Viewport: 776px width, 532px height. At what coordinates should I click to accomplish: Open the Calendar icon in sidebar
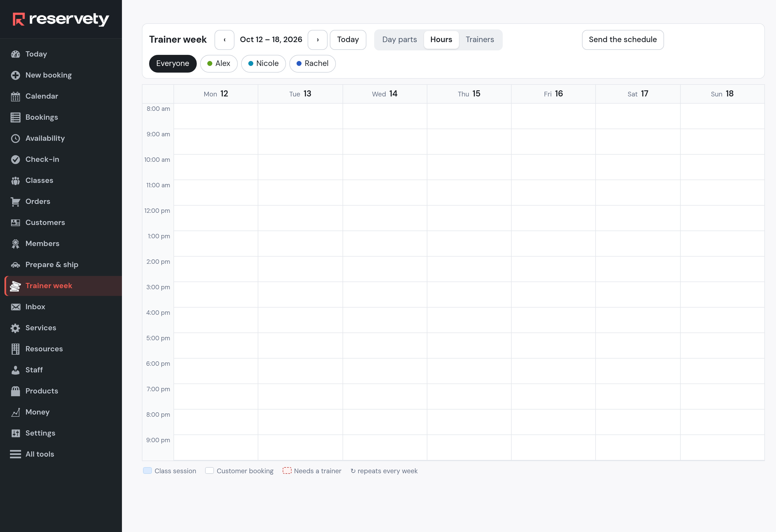[15, 96]
